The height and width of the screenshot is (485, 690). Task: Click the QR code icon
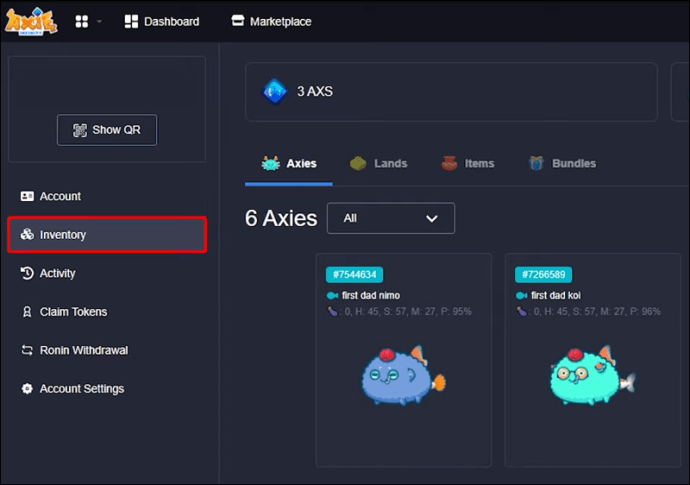(x=80, y=130)
